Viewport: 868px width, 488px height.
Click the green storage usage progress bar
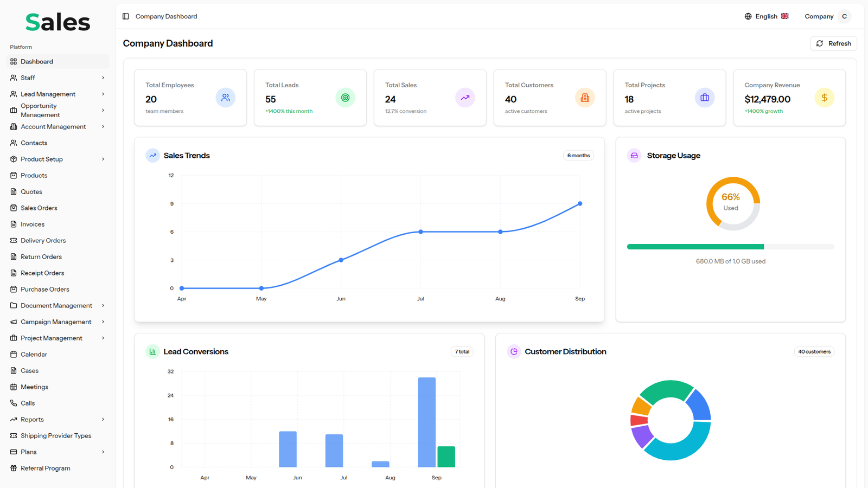coord(695,247)
